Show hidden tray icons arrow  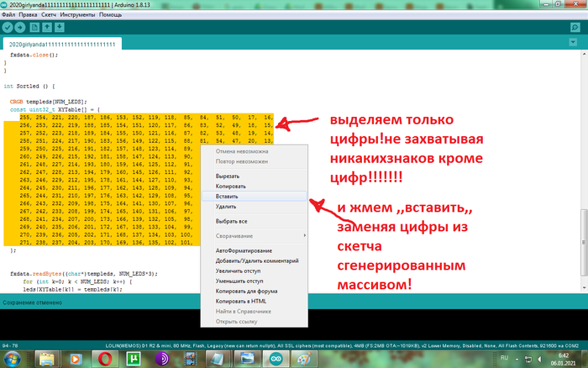click(517, 360)
